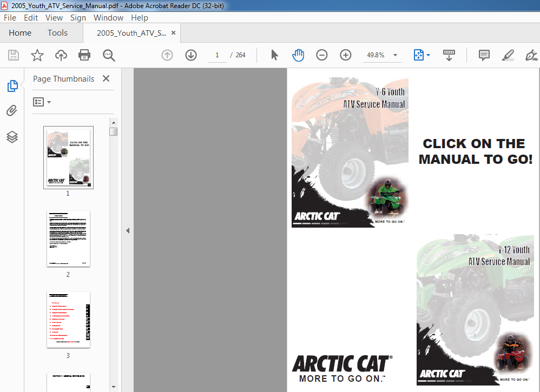Close the 2005_Youth_ATV_S document tab
540x392 pixels.
click(x=173, y=32)
